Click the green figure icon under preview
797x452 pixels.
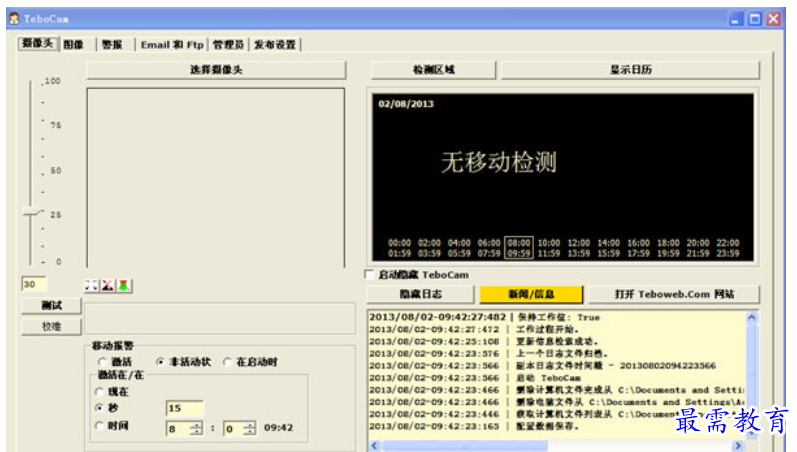[x=124, y=286]
